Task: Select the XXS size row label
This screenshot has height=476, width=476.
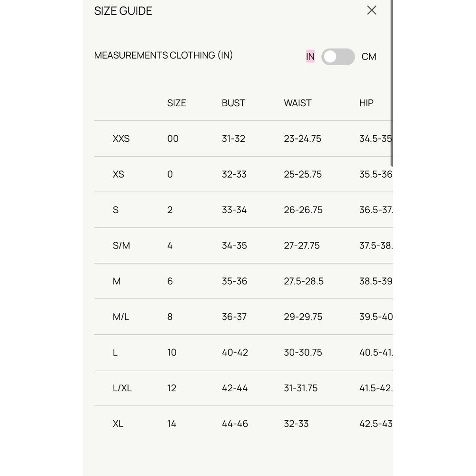Action: tap(121, 139)
